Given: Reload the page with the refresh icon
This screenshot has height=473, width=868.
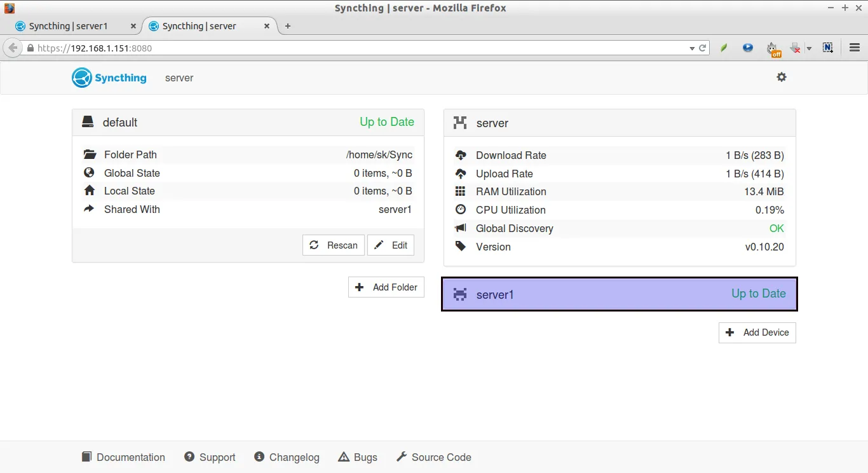Looking at the screenshot, I should (703, 48).
